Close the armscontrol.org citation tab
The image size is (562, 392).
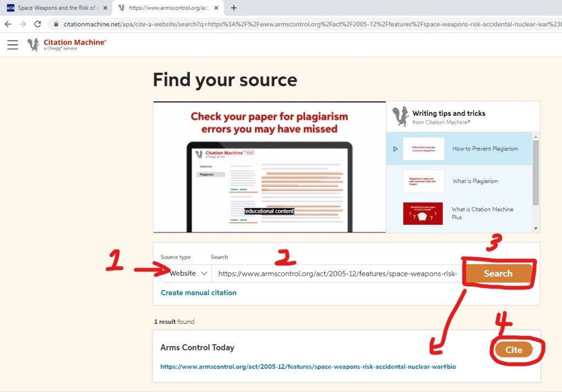tap(216, 8)
